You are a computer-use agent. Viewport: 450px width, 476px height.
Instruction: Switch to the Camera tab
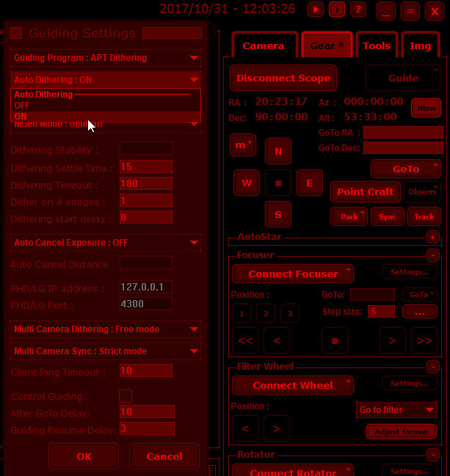click(263, 45)
